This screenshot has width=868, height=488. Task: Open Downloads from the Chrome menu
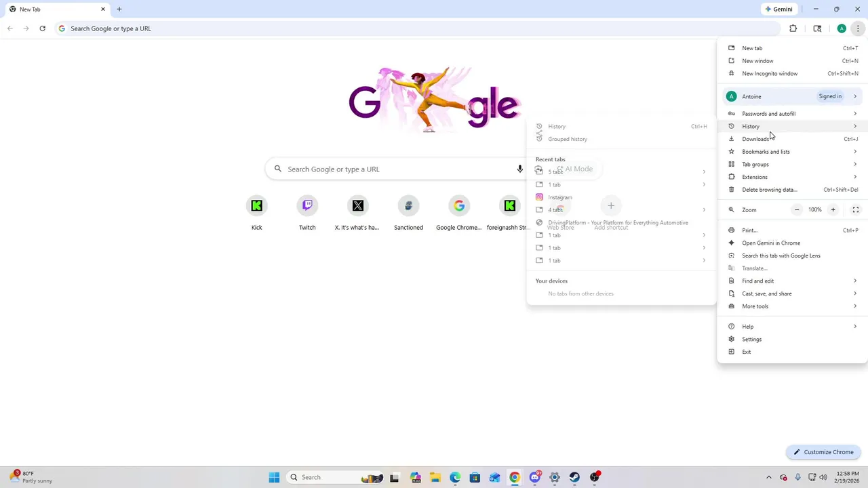(793, 139)
